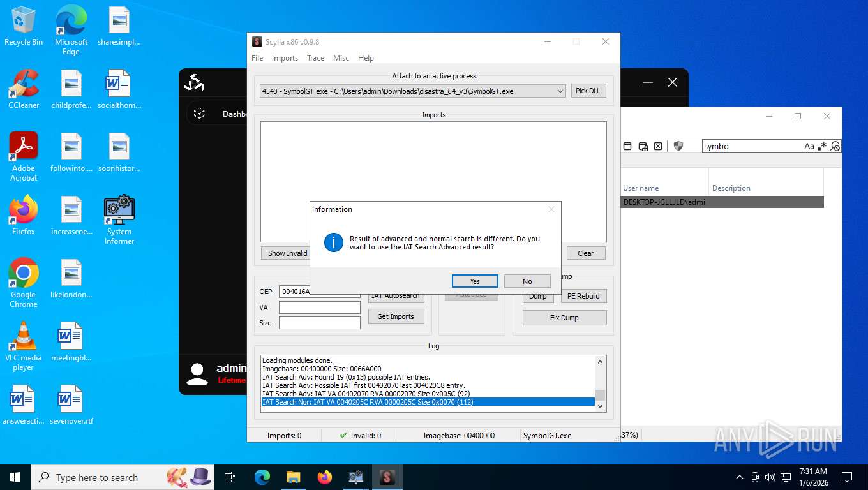Click the 'User name' column header
This screenshot has height=490, width=868.
coord(641,188)
